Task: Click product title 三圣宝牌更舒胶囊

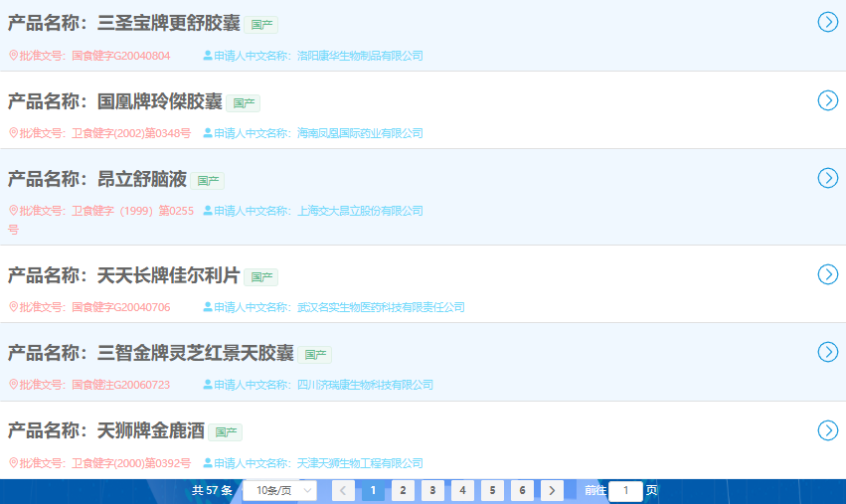Action: coord(168,23)
